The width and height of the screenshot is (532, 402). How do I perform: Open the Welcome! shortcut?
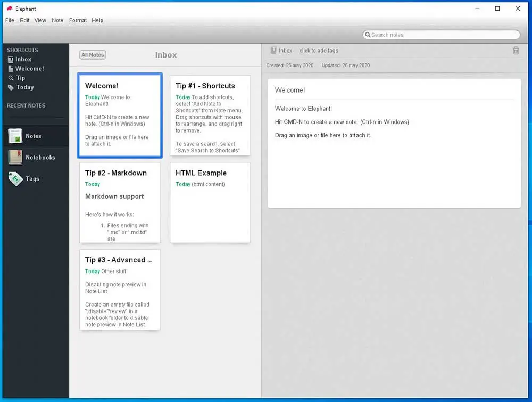(29, 69)
